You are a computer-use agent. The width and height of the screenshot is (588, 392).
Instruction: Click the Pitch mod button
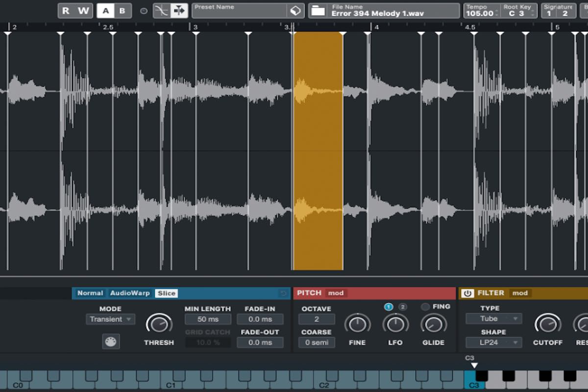pyautogui.click(x=336, y=294)
